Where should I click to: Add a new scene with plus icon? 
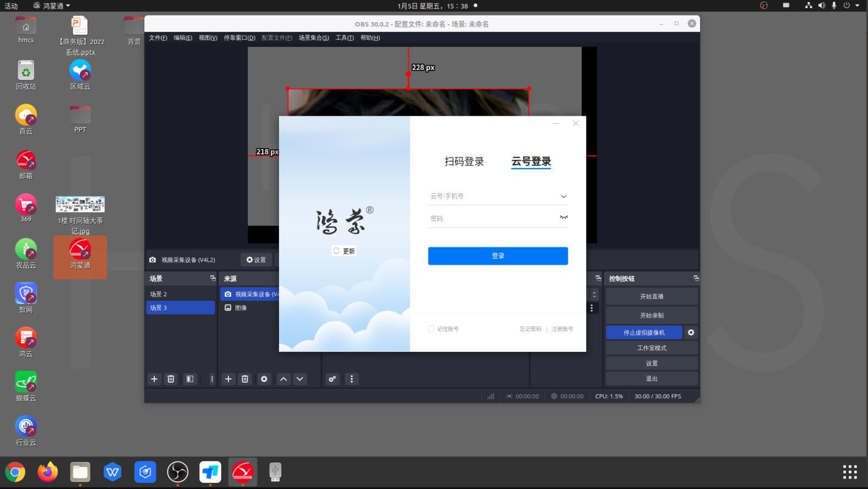coord(154,379)
